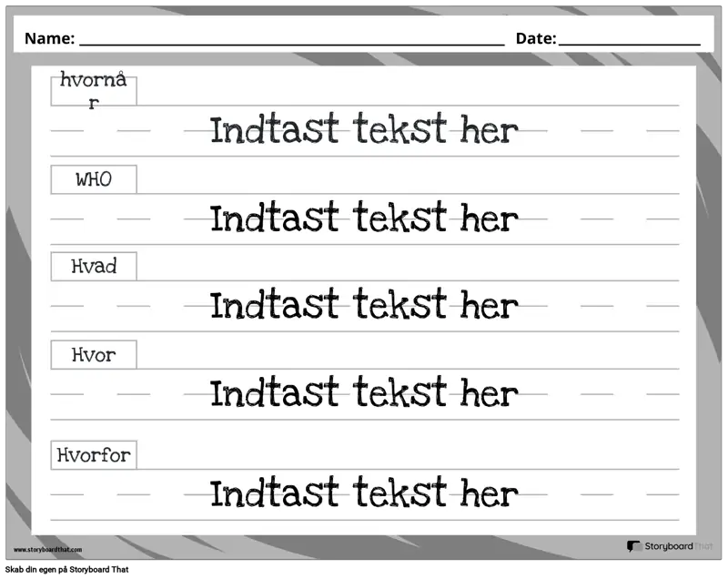Click 'Indtast tekst her' under WHO

point(364,218)
